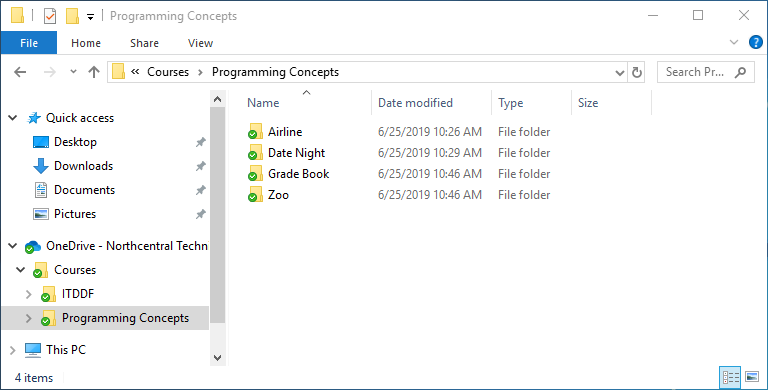This screenshot has width=768, height=390.
Task: Click the New folder icon in the quick access toolbar
Action: [72, 16]
